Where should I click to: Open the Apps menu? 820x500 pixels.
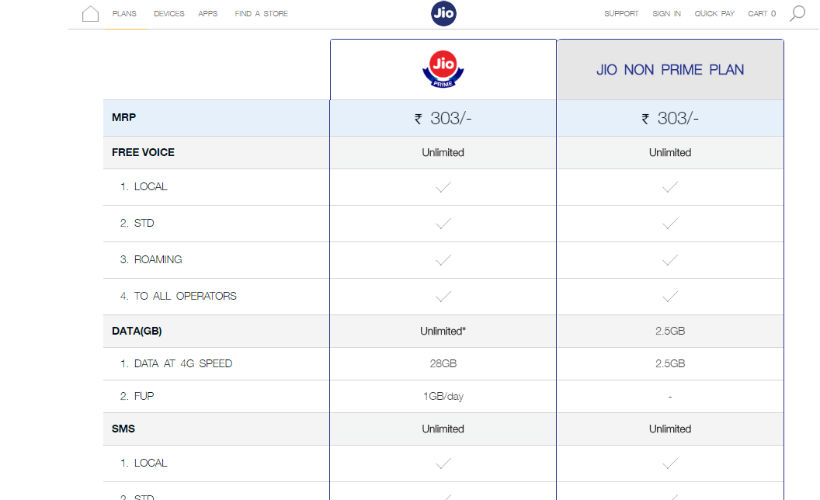click(208, 14)
